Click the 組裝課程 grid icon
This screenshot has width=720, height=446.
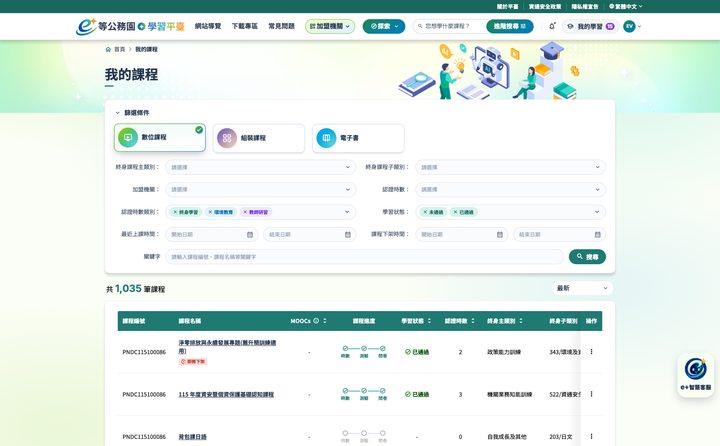tap(227, 138)
